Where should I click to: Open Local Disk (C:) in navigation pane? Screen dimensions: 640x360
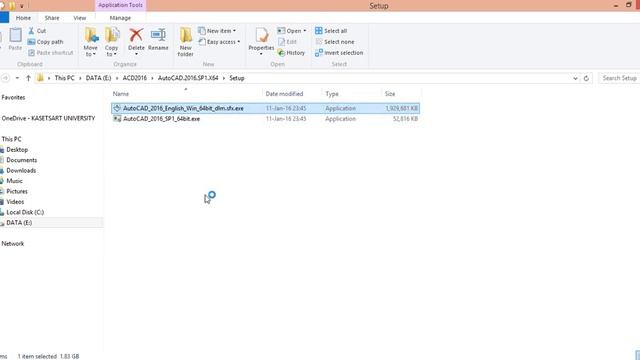point(25,212)
